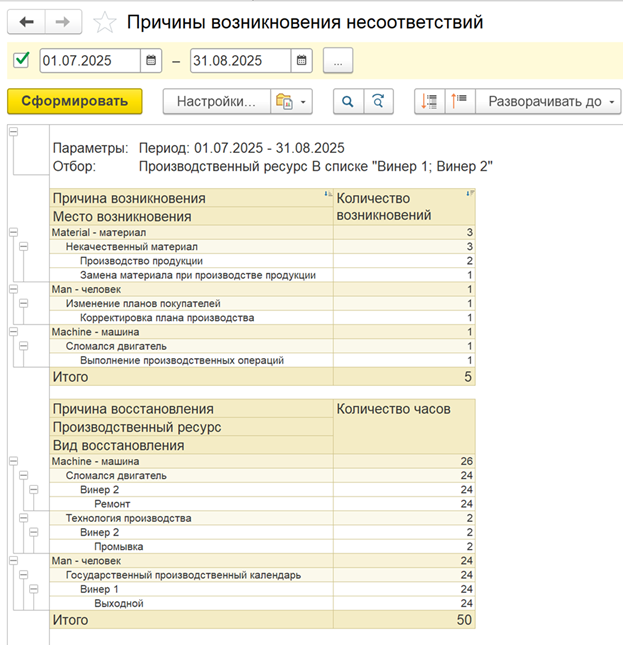
Task: Collapse the Технология производства subgroup
Action: click(x=24, y=518)
